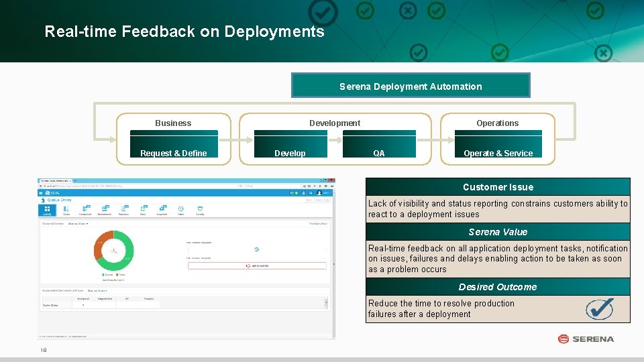Click the 'Development' group label
Viewport: 644px width, 362px height.
335,123
